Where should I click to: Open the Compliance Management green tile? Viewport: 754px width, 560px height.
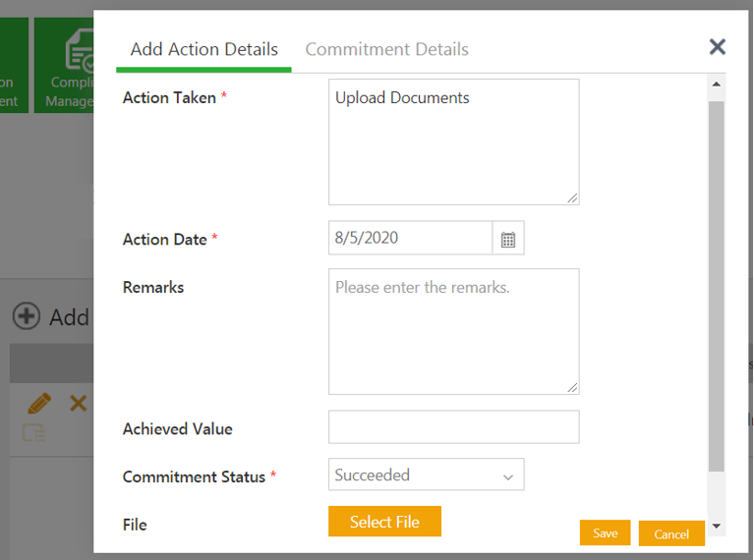(65, 65)
